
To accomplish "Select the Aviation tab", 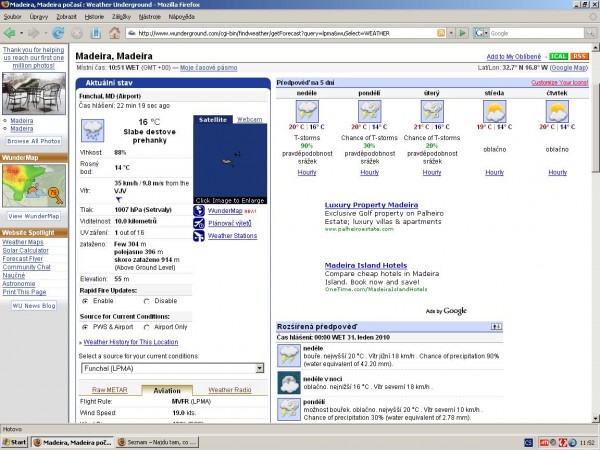I will (167, 390).
